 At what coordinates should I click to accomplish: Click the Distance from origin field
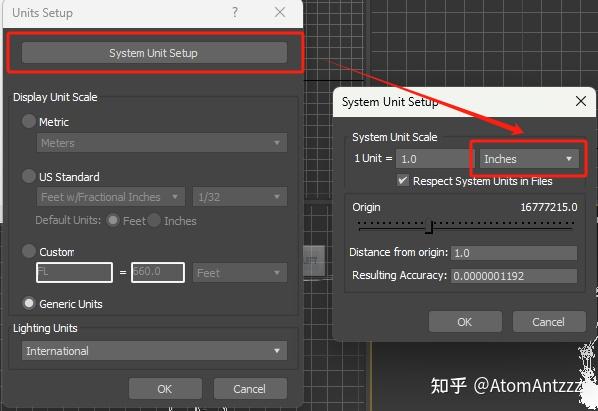point(514,253)
